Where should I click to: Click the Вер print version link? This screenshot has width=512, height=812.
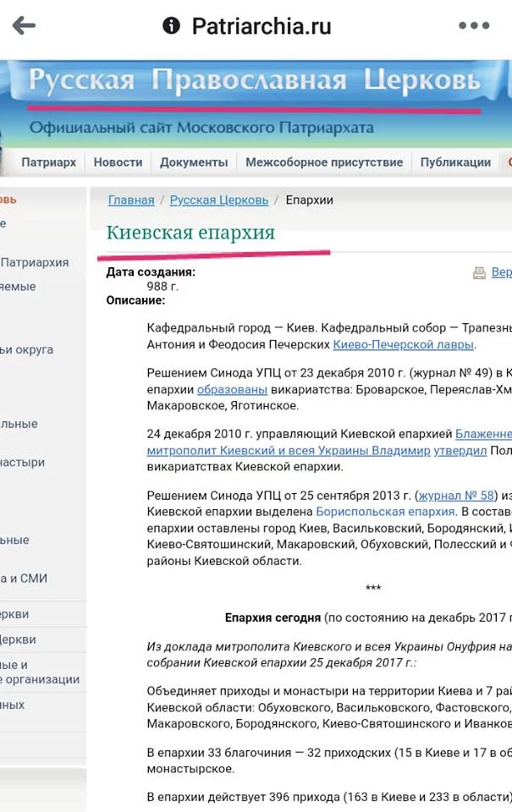point(502,272)
